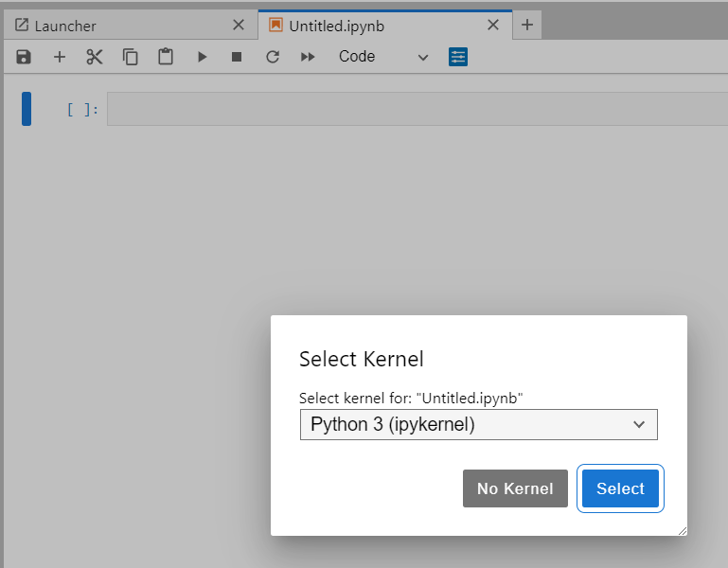The height and width of the screenshot is (568, 728).
Task: Interrupt the kernel with the stop icon
Action: click(237, 57)
